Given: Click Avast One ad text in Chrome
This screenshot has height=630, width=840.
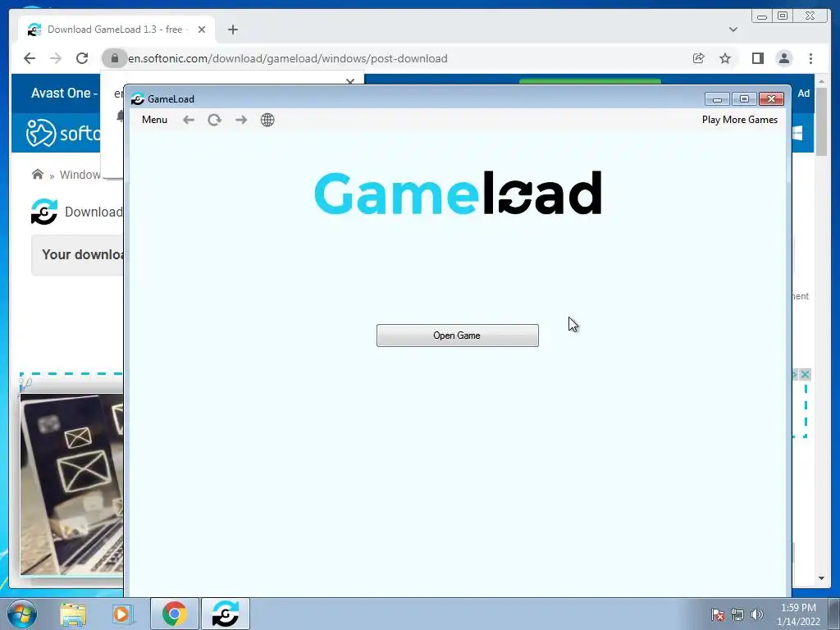Looking at the screenshot, I should (x=64, y=94).
